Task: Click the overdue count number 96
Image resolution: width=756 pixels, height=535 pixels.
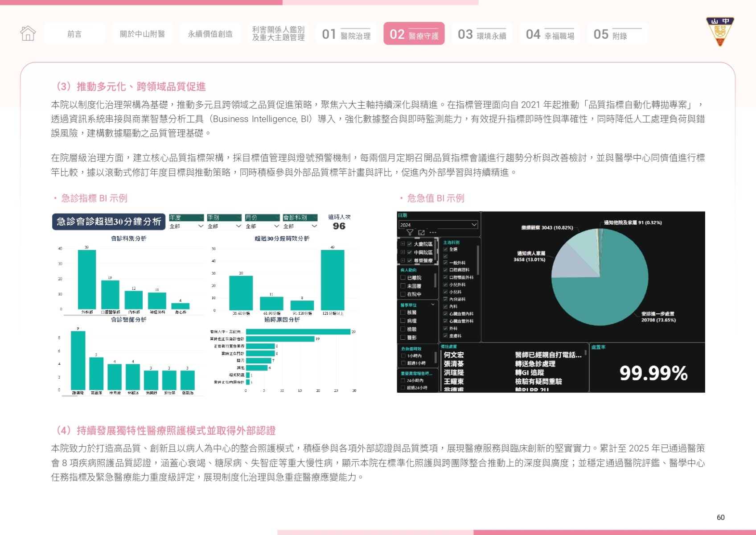Action: 339,226
